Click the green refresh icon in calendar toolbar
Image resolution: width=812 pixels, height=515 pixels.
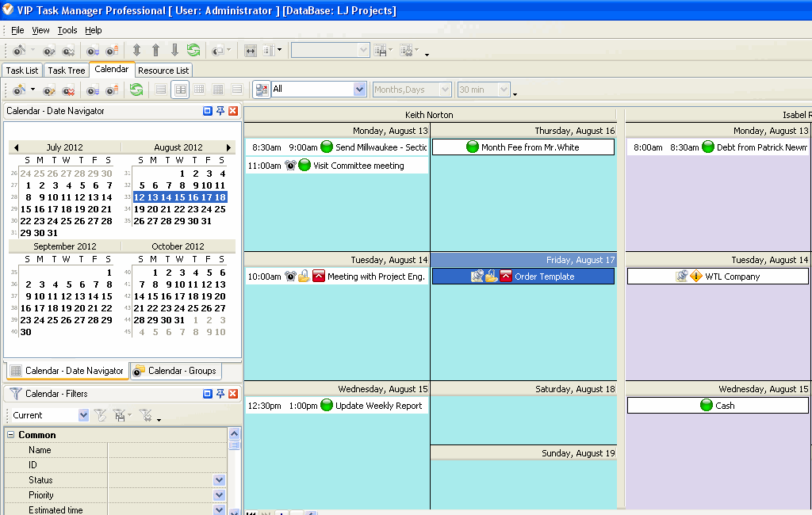[136, 90]
